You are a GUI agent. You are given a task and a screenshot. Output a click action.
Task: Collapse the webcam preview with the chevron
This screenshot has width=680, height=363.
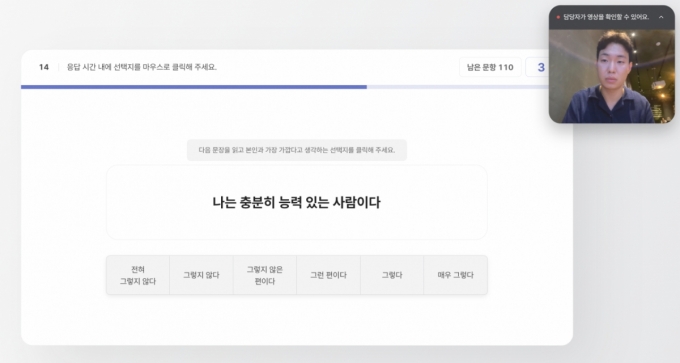[661, 17]
